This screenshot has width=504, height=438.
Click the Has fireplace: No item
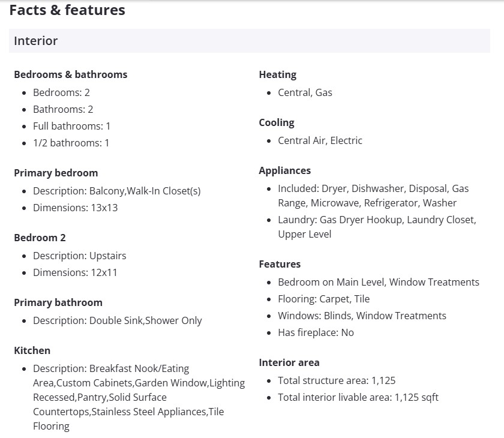click(x=316, y=332)
